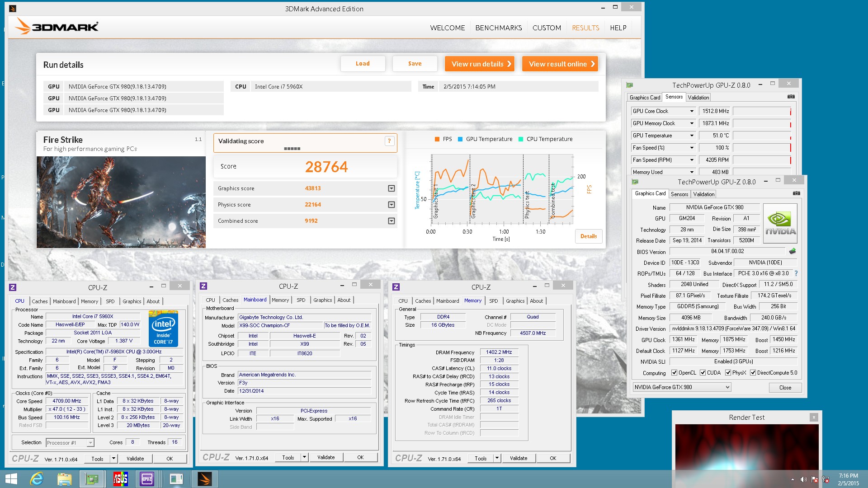Switch to SPD tab in CPU-Z Memory window
Screen dimensions: 868x488
(x=494, y=301)
